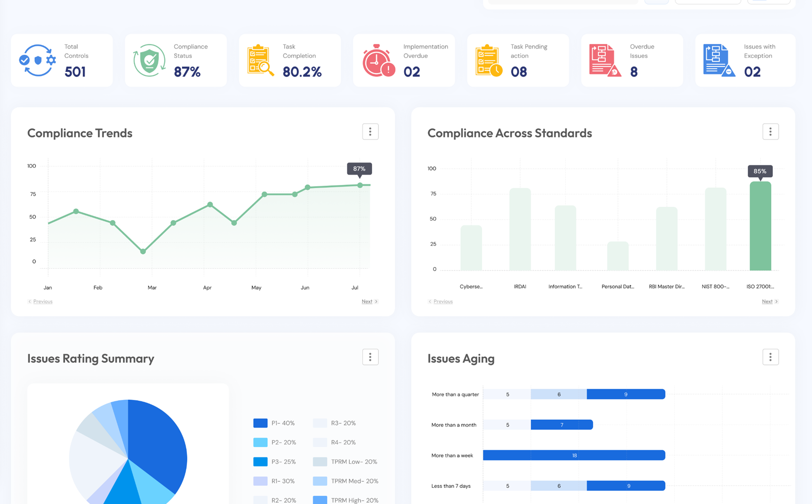
Task: Click the More than a week bar showing 18
Action: (574, 455)
